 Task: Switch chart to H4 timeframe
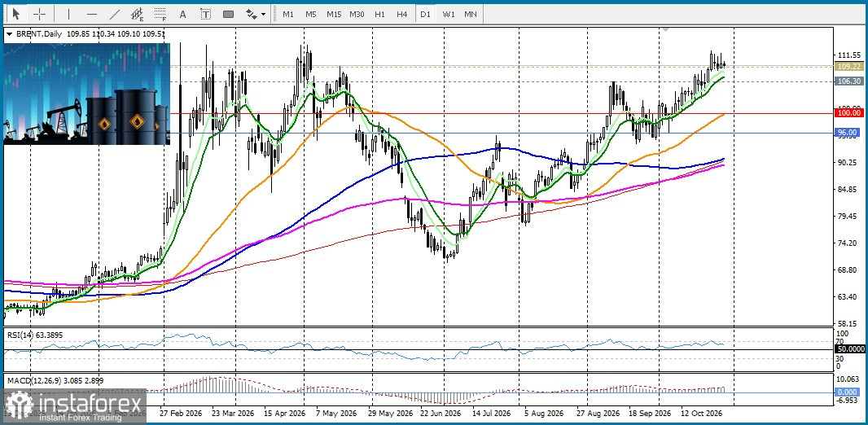pos(402,14)
